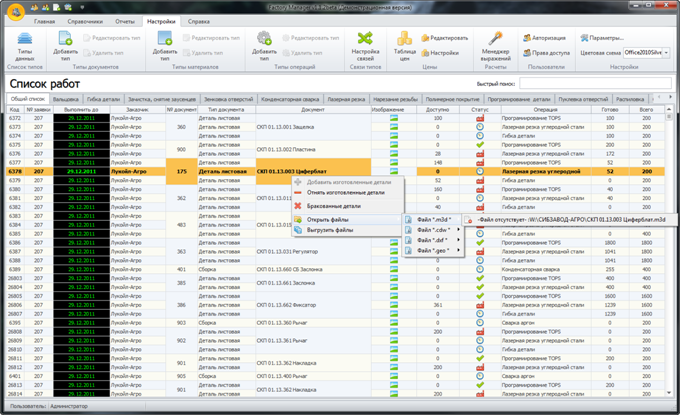The width and height of the screenshot is (680, 415).
Task: Switch to the Справочники ribbon tab
Action: click(x=85, y=21)
